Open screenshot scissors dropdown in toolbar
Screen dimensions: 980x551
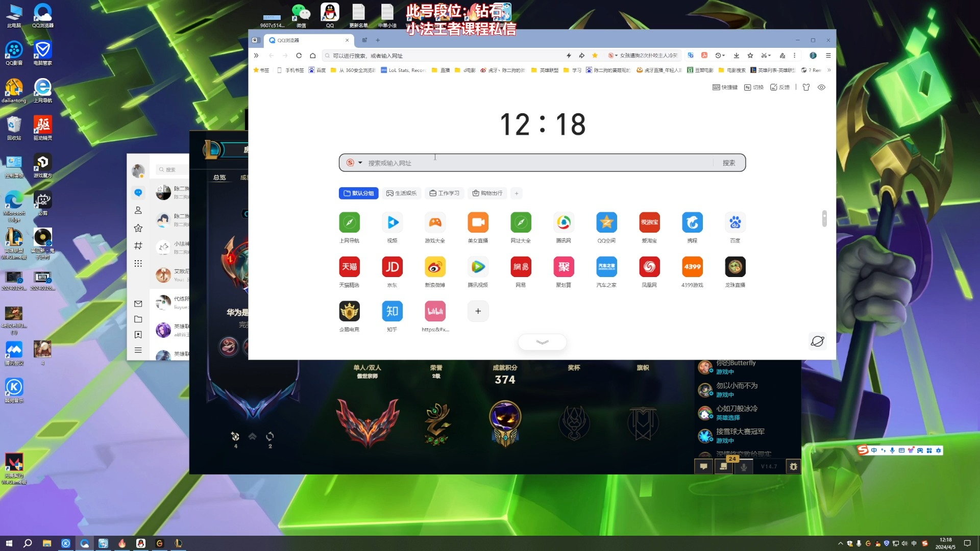pos(766,56)
